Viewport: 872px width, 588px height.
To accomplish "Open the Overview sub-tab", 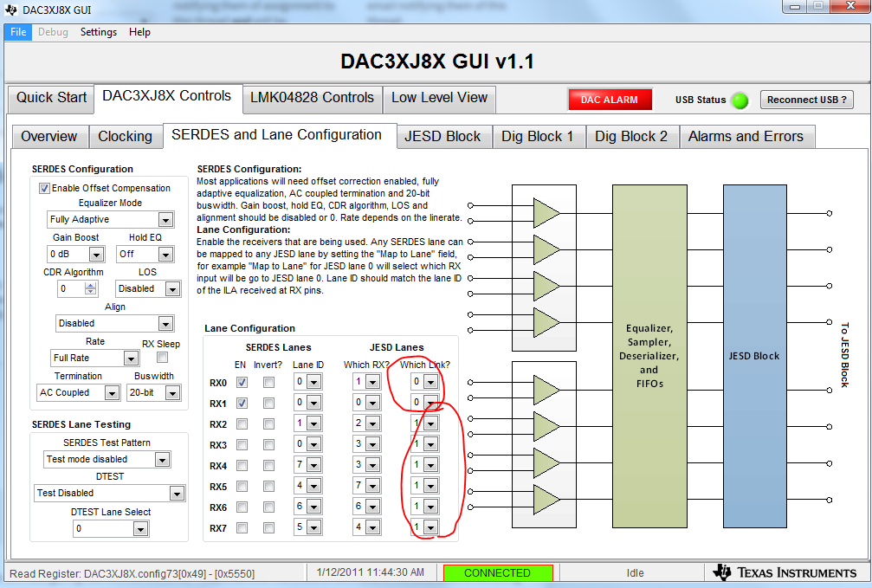I will (x=49, y=137).
